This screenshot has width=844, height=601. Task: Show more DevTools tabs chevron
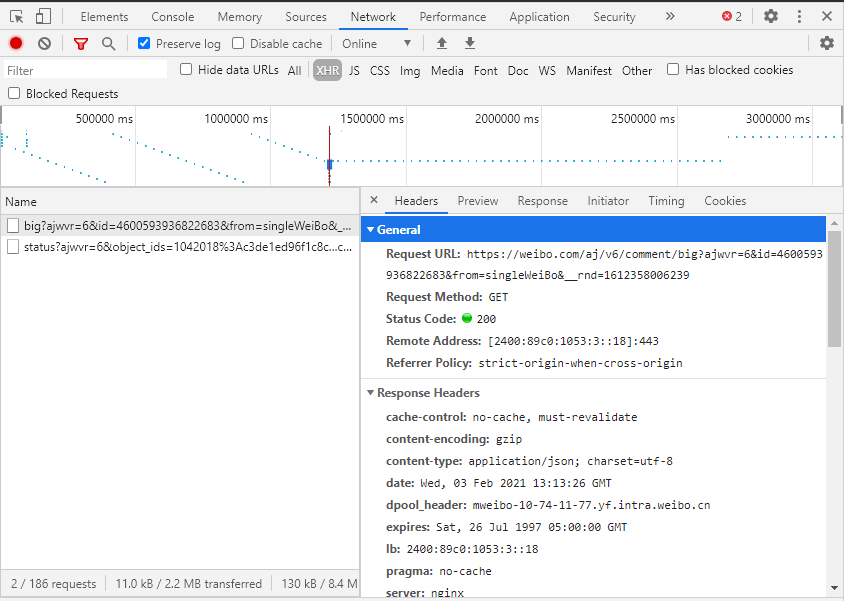tap(670, 17)
